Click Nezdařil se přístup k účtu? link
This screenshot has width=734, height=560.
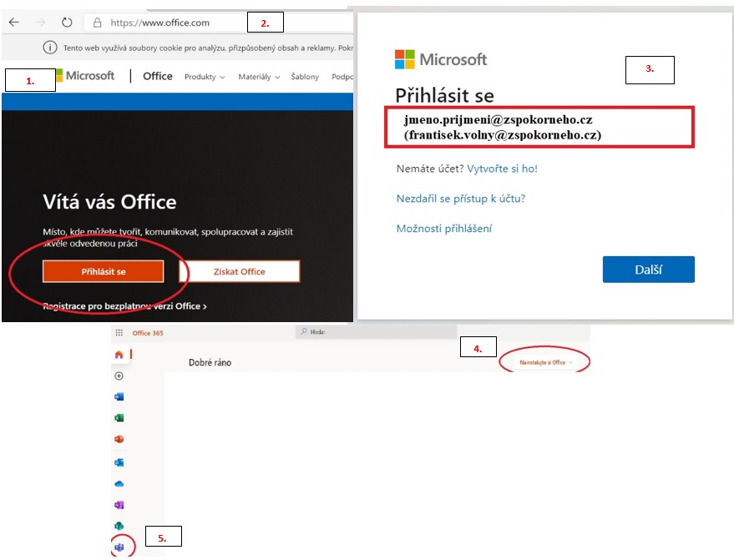pyautogui.click(x=461, y=199)
